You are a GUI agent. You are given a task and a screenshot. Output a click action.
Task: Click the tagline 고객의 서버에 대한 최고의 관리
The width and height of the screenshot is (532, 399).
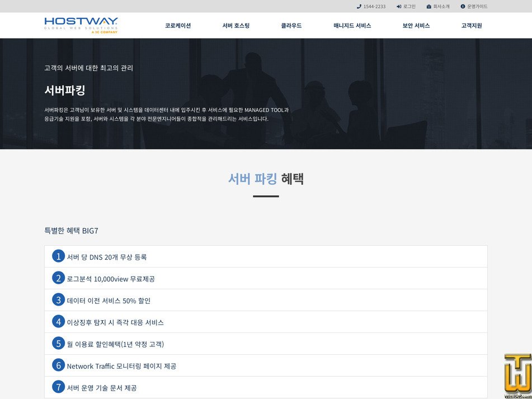click(x=88, y=68)
